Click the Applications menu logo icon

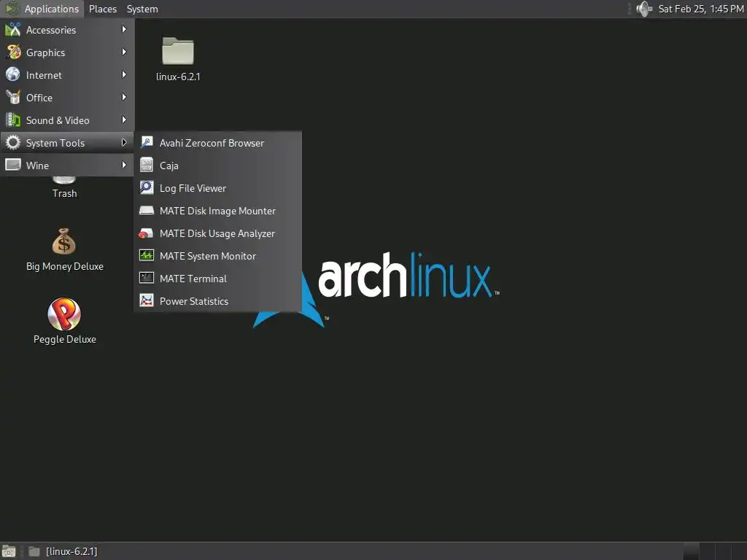click(12, 9)
